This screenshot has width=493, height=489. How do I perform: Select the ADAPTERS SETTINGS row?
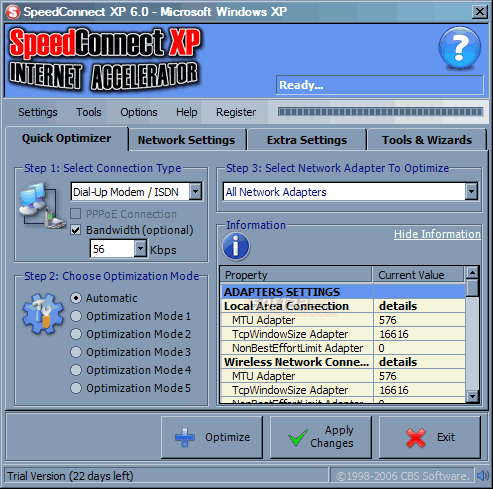coord(343,292)
